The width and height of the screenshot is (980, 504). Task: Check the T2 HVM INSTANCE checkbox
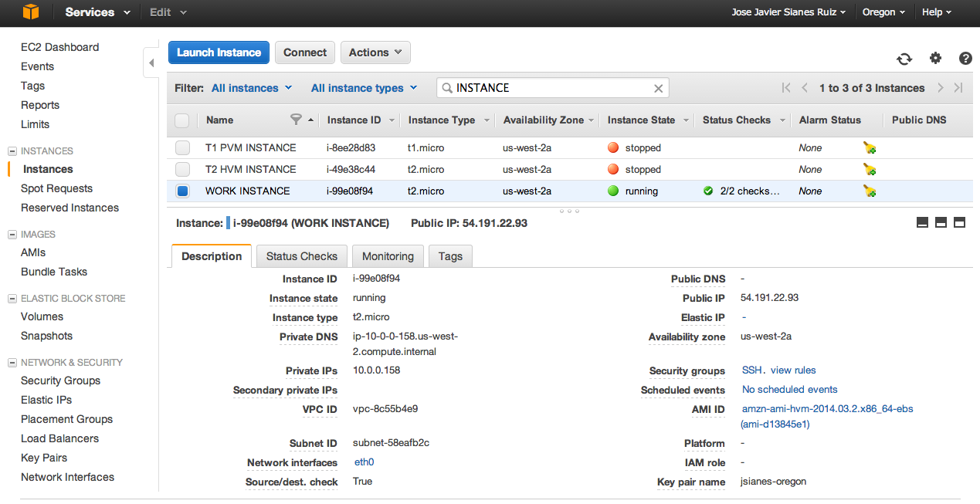pyautogui.click(x=182, y=170)
